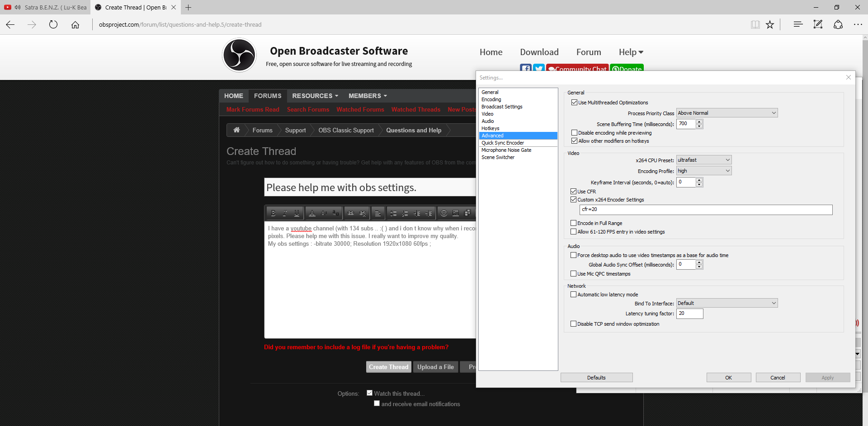Open the browser Hub icon
Screen dimensions: 868x426
coord(798,24)
